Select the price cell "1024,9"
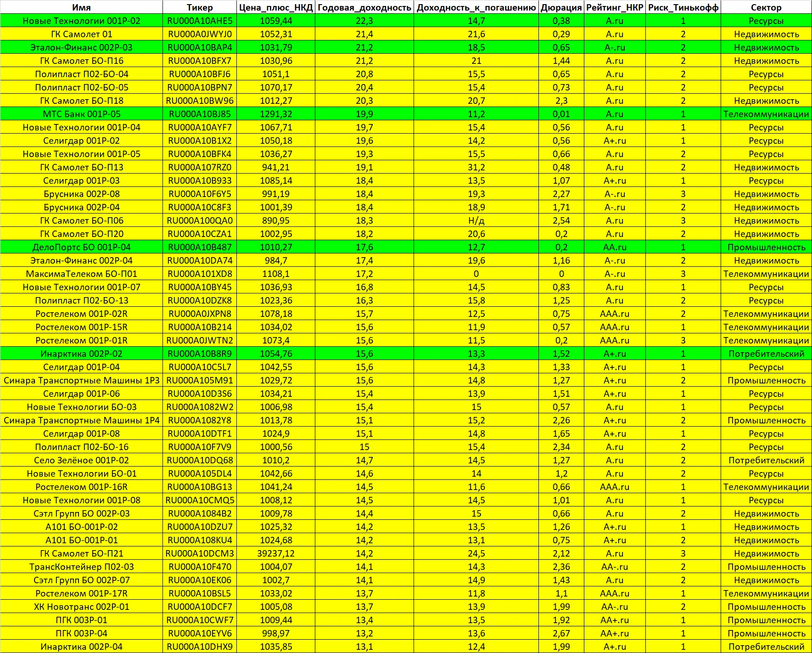Viewport: 812px width, 653px height. coord(276,433)
